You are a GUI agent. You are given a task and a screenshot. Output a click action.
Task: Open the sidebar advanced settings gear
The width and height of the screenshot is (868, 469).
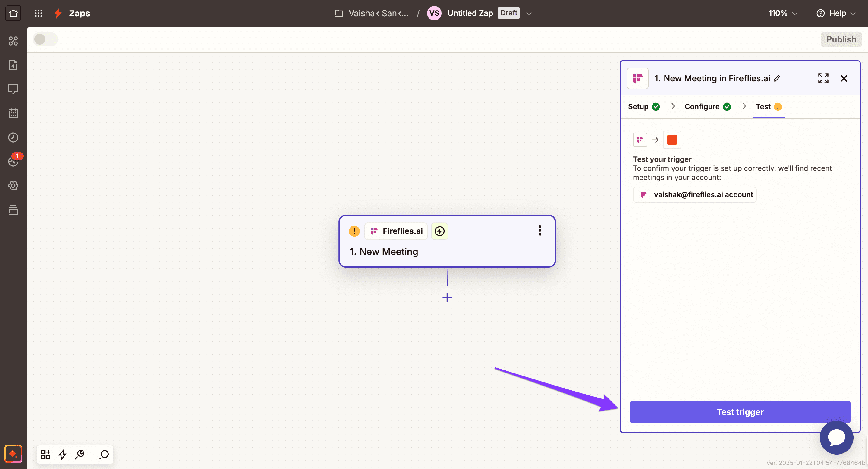[x=13, y=186]
